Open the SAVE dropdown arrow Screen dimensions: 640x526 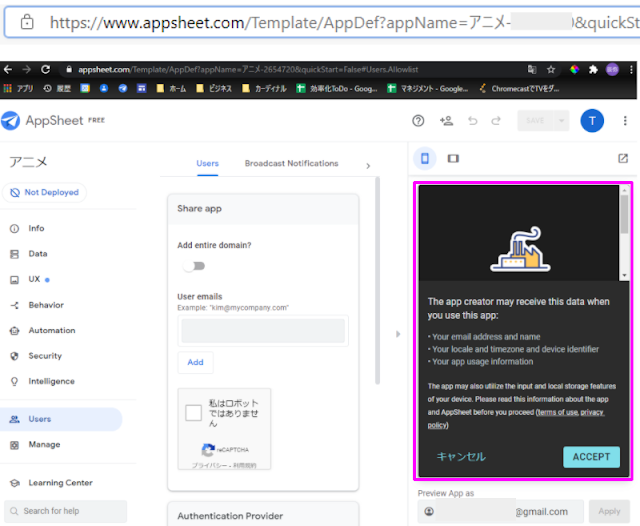point(561,121)
